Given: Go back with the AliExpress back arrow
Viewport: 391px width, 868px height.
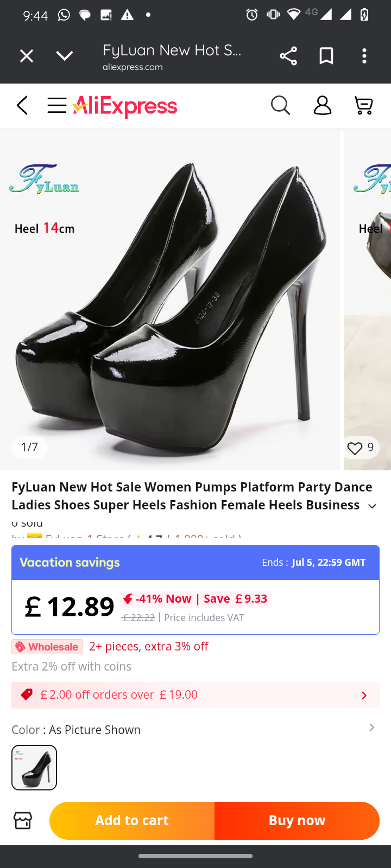Looking at the screenshot, I should tap(22, 105).
